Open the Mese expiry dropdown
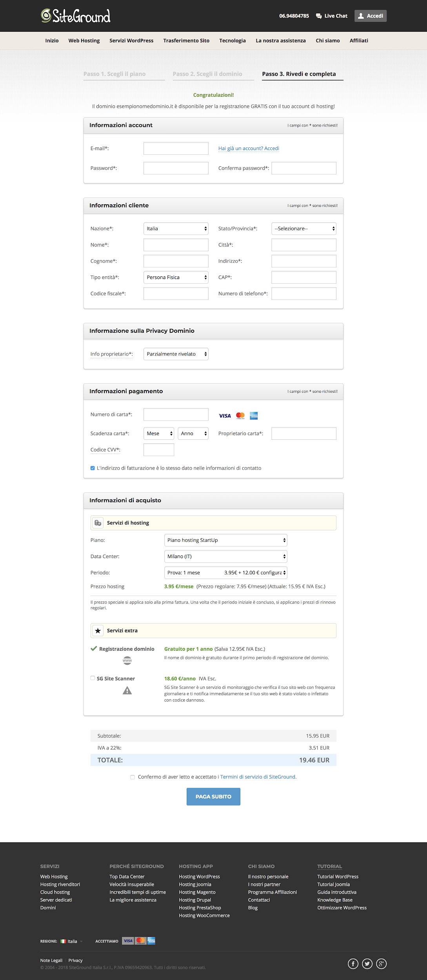The width and height of the screenshot is (427, 980). point(159,434)
